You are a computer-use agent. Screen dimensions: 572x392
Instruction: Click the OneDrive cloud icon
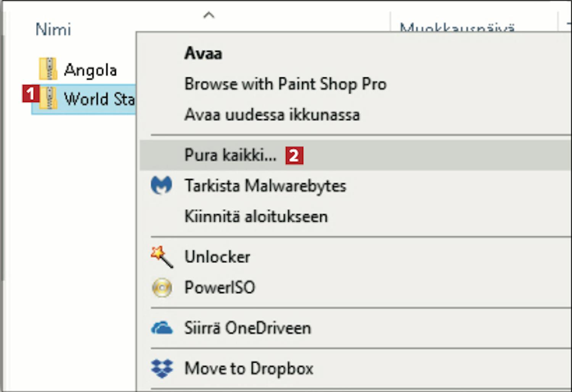coord(162,328)
